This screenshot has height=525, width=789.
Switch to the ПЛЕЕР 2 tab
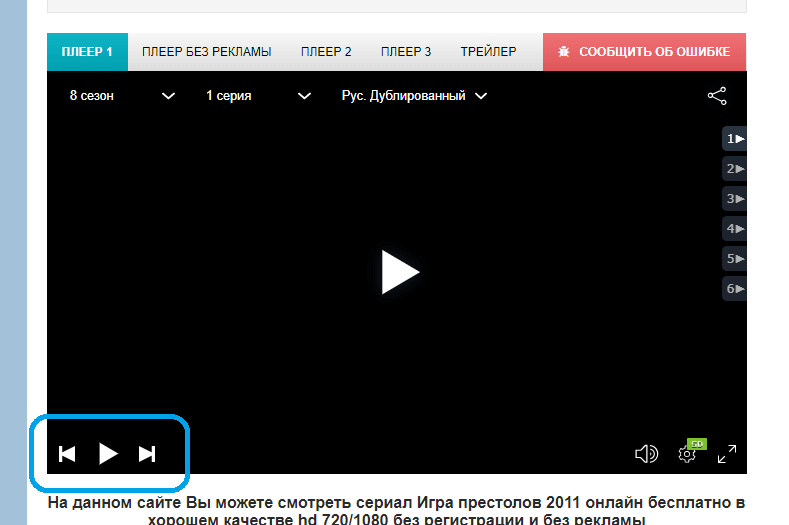point(326,52)
